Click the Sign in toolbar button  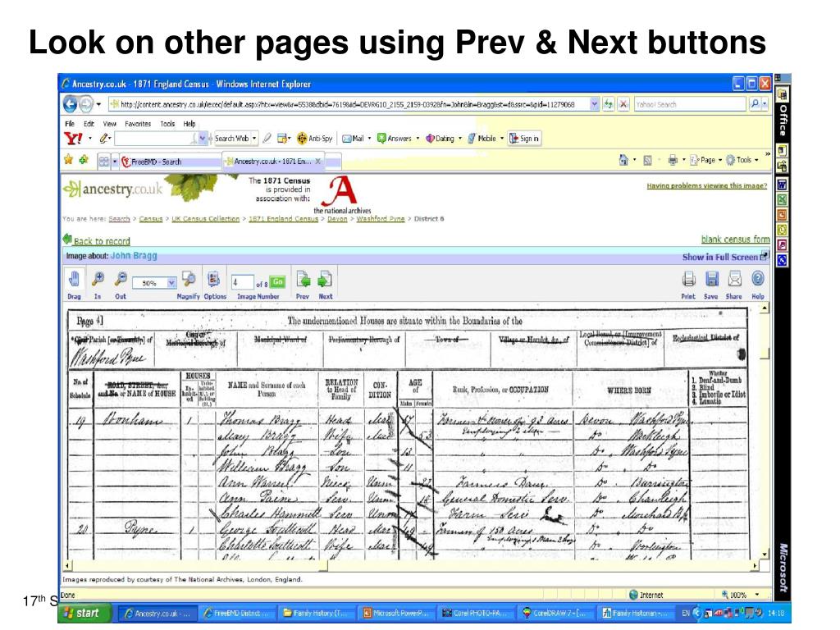coord(524,138)
